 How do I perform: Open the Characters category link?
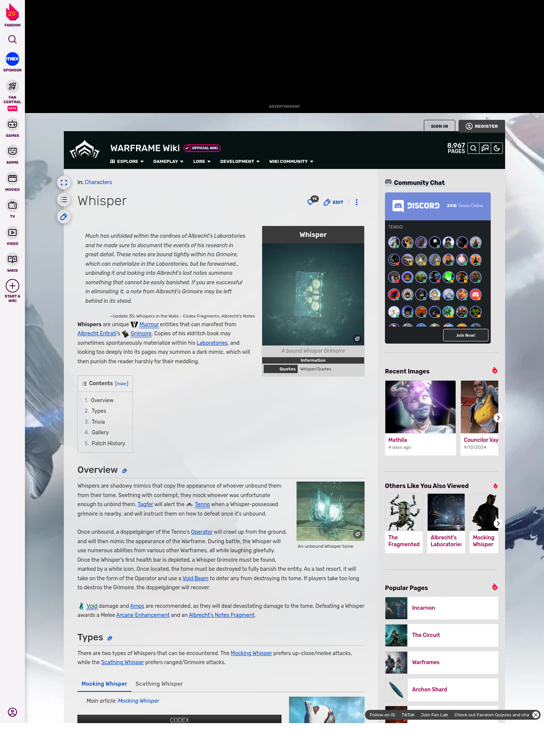99,182
